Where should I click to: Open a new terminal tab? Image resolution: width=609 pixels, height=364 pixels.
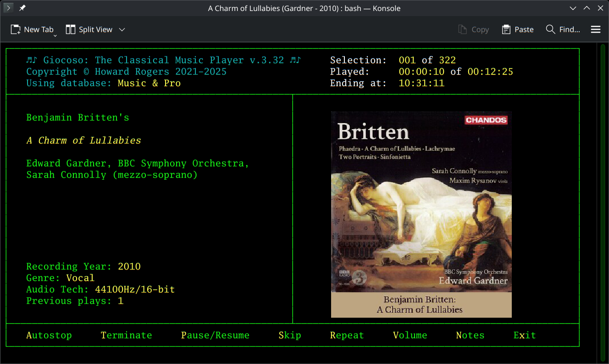(x=33, y=29)
